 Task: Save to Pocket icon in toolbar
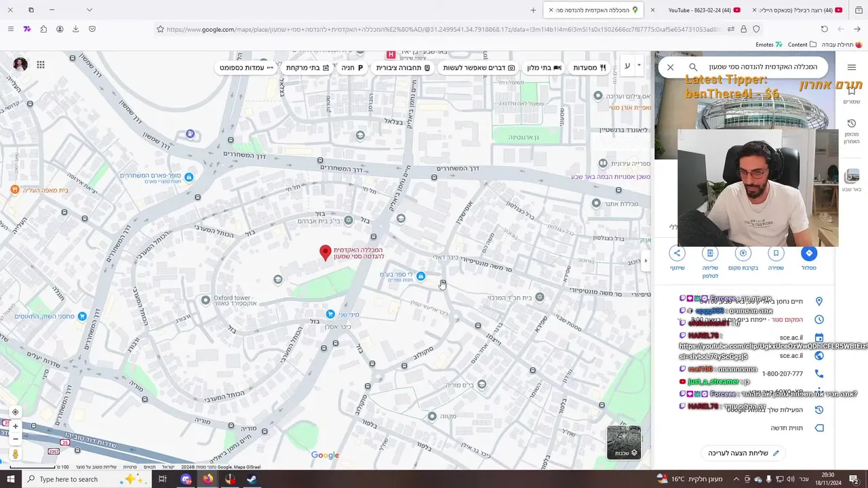[92, 29]
